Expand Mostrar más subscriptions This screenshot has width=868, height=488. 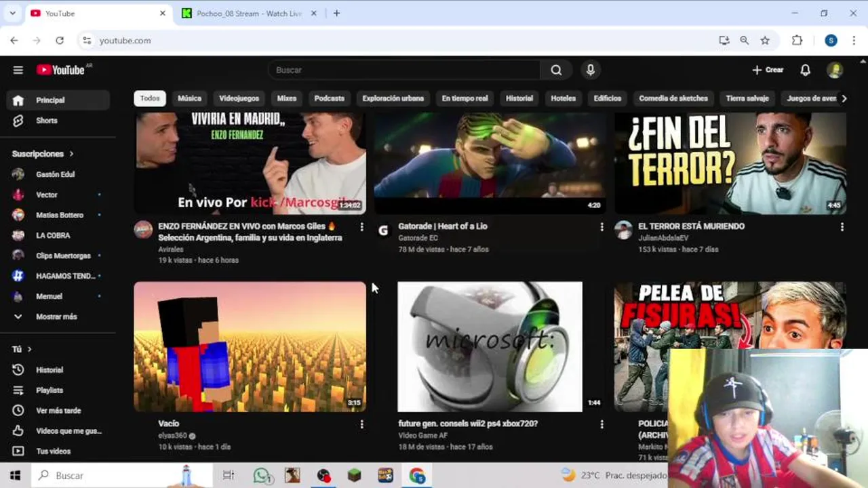[58, 317]
